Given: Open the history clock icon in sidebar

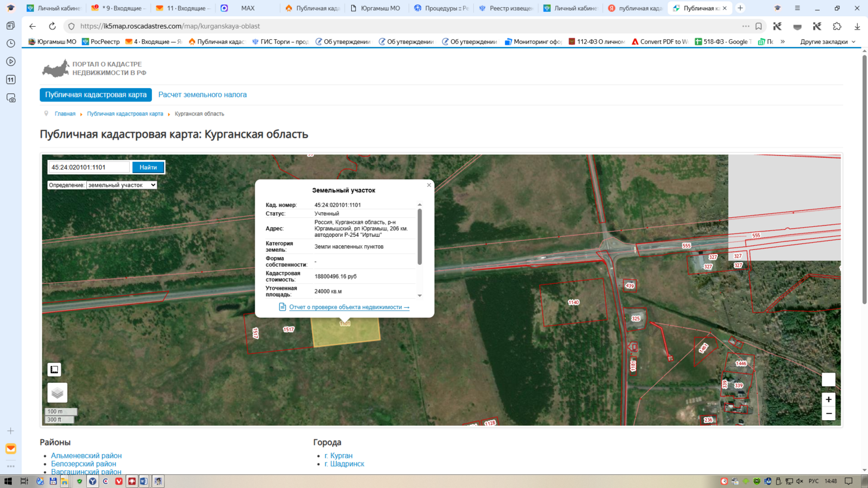Looking at the screenshot, I should [11, 43].
